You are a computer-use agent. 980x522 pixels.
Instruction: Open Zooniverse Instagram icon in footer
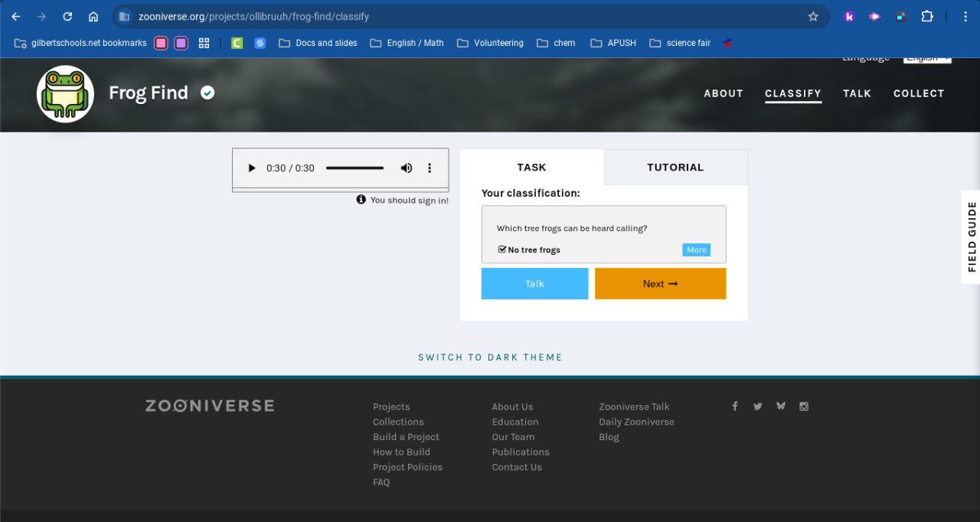click(x=804, y=406)
